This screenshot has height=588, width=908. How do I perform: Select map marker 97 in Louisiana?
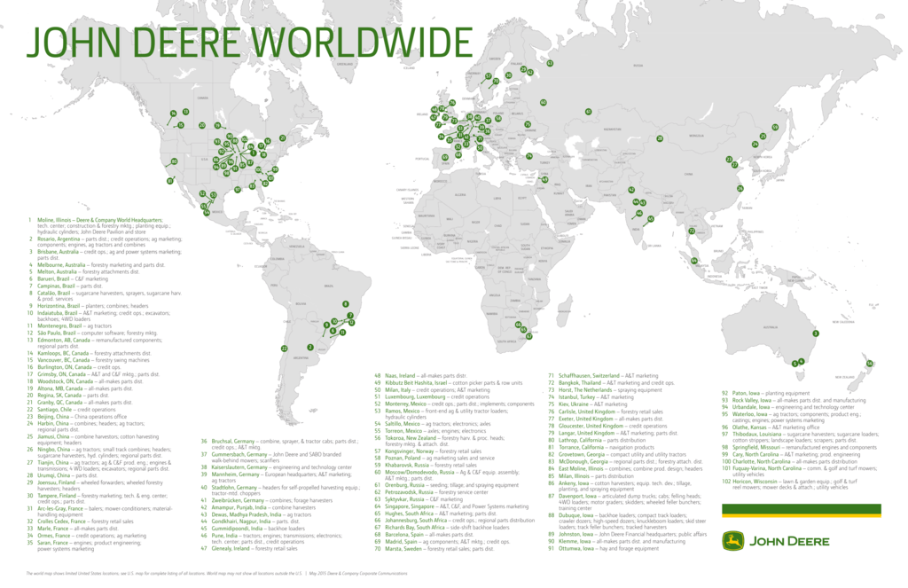pyautogui.click(x=238, y=190)
